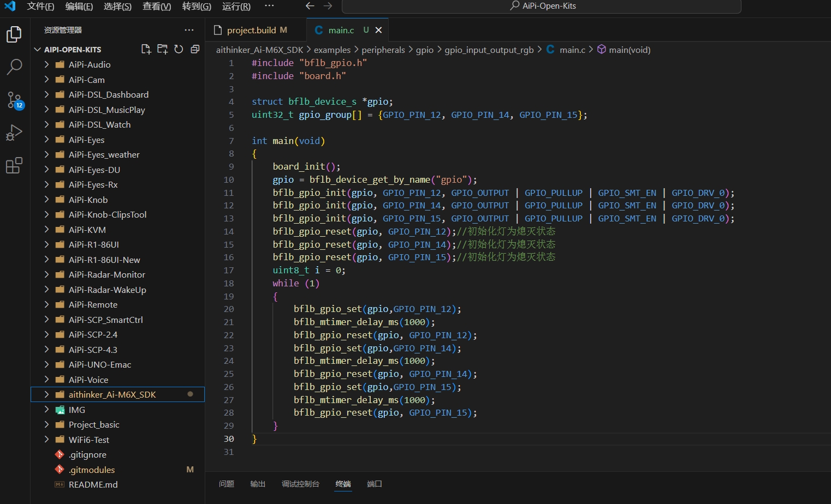Click the main(void) symbol breadcrumb

[x=623, y=50]
